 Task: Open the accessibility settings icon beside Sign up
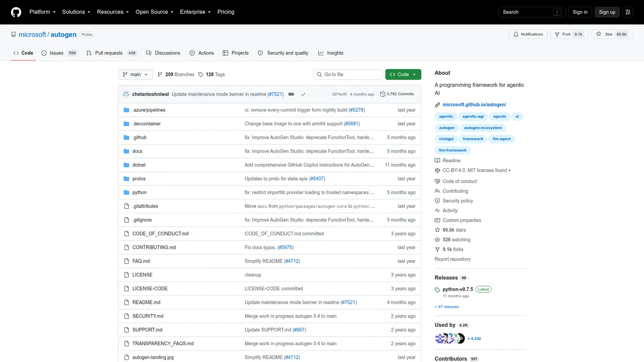point(628,12)
